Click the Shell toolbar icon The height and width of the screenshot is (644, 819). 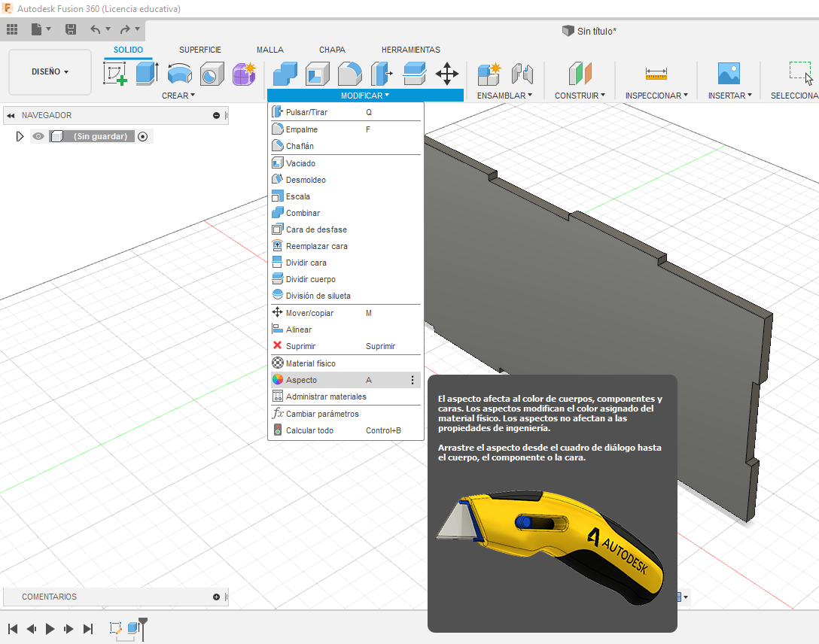click(318, 73)
